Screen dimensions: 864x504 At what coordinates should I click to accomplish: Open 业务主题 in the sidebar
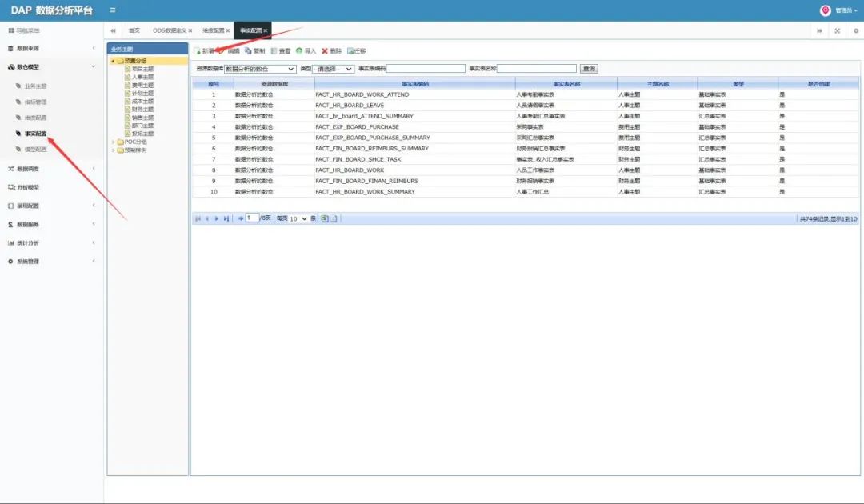(35, 86)
